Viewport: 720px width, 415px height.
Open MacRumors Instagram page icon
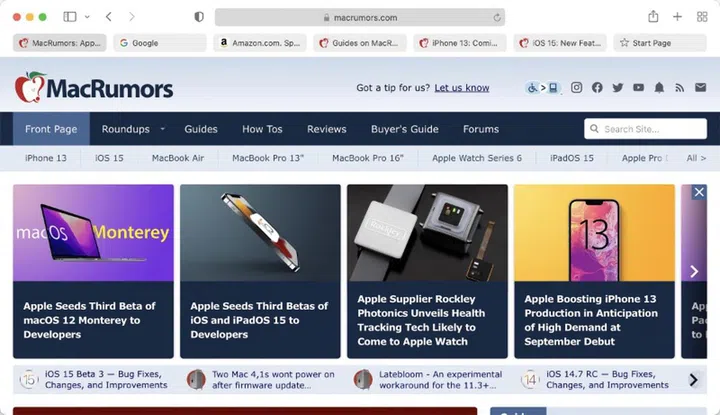coord(577,88)
